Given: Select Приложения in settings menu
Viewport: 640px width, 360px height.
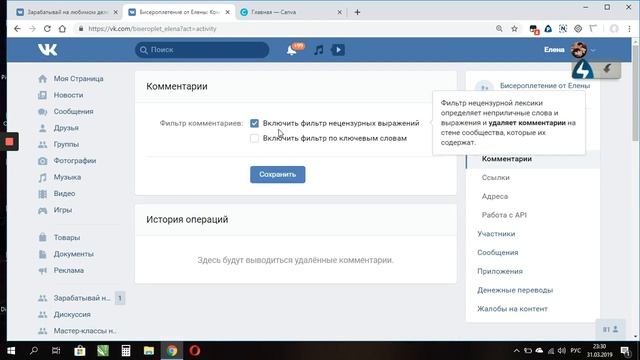Looking at the screenshot, I should pyautogui.click(x=500, y=271).
